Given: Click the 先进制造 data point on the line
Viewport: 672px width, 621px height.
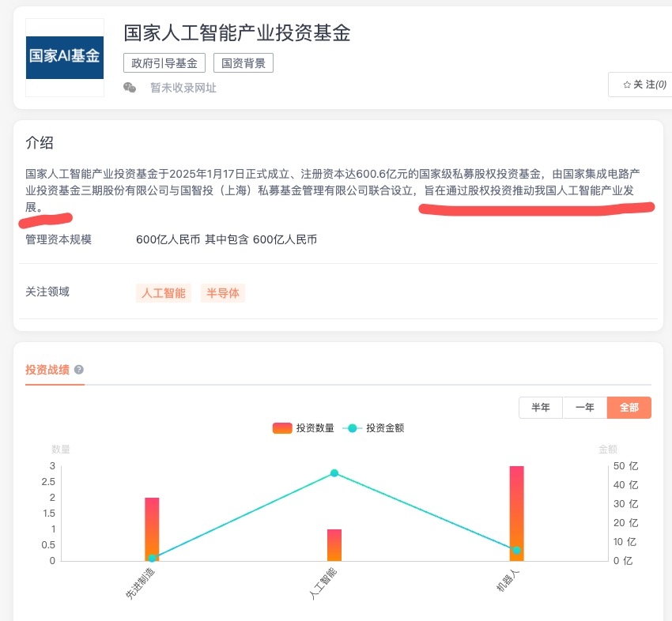Looking at the screenshot, I should tap(152, 558).
